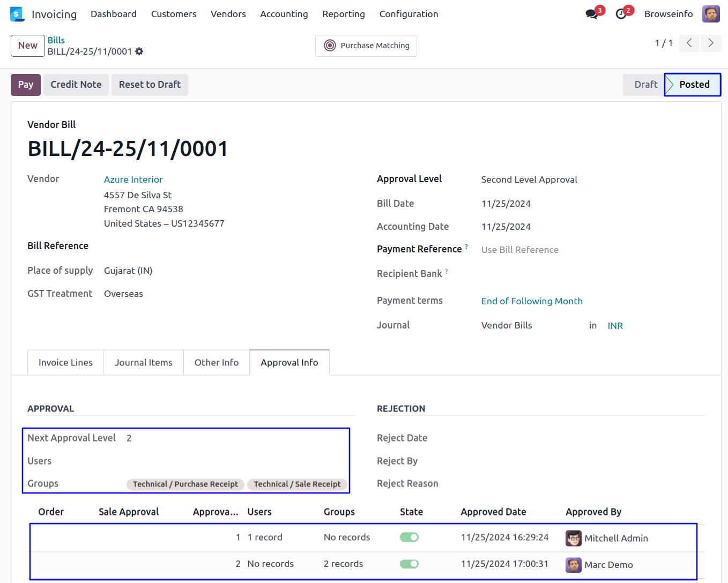Open the gear actions menu beside bill number
The height and width of the screenshot is (583, 728).
139,51
